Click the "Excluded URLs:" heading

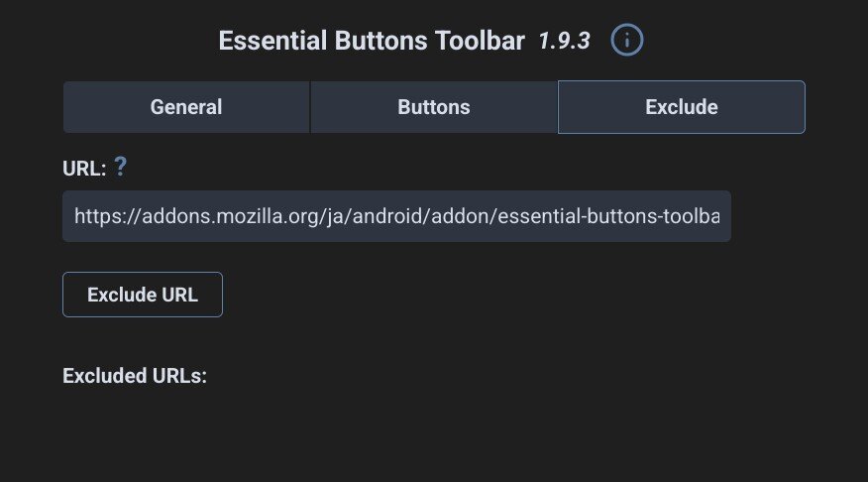click(135, 376)
